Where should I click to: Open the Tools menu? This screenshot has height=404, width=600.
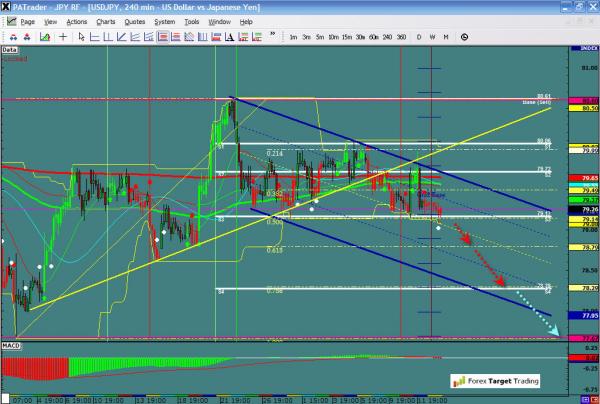click(x=192, y=20)
